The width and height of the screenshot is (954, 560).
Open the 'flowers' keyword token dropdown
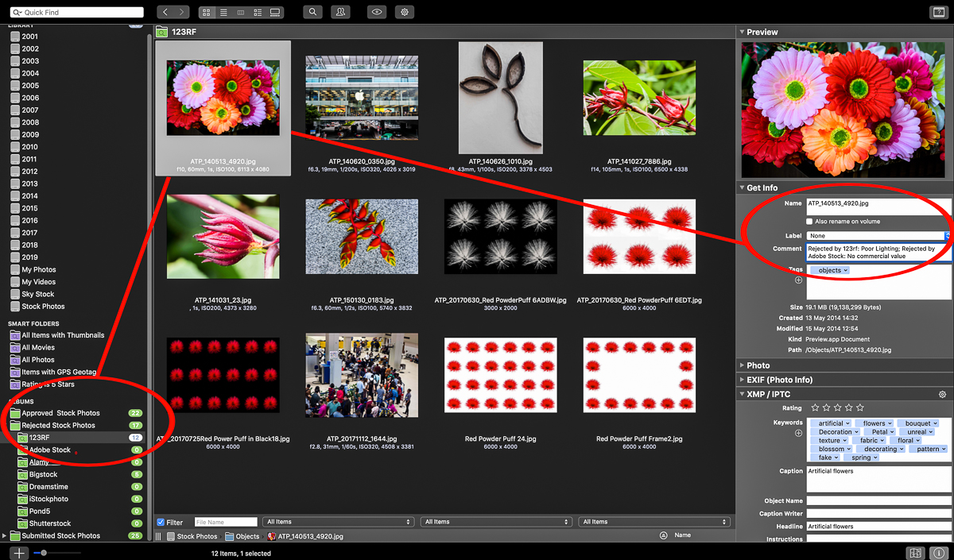pyautogui.click(x=889, y=423)
